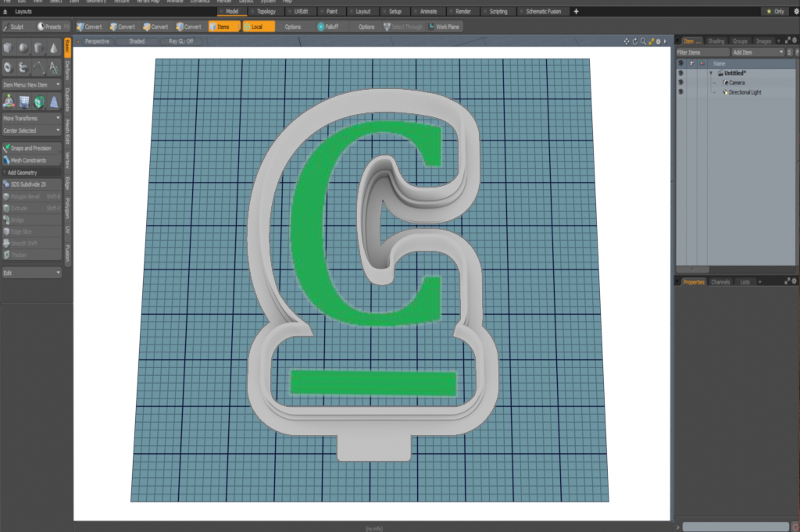Select the Camera item row
The image size is (800, 532).
tap(737, 83)
